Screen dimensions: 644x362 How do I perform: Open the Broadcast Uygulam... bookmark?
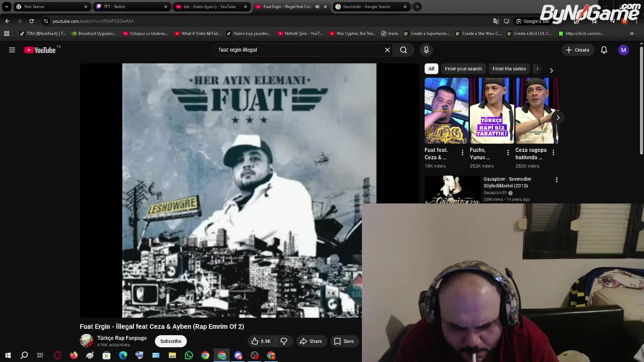coord(94,34)
